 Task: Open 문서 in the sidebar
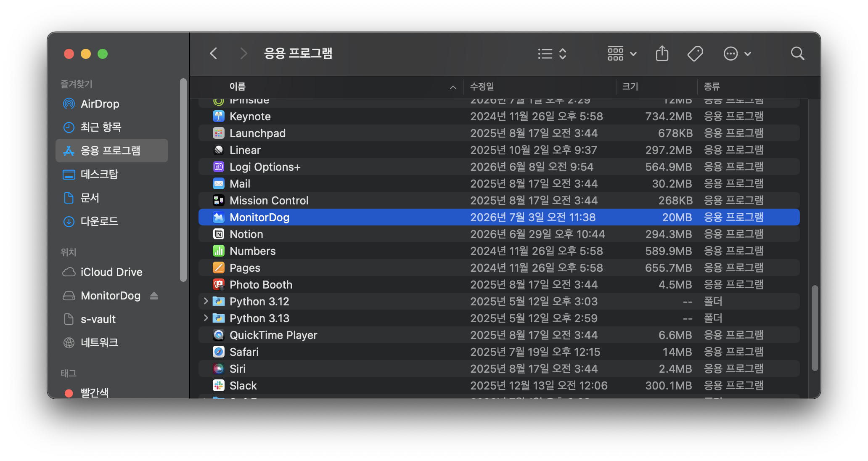click(x=111, y=198)
